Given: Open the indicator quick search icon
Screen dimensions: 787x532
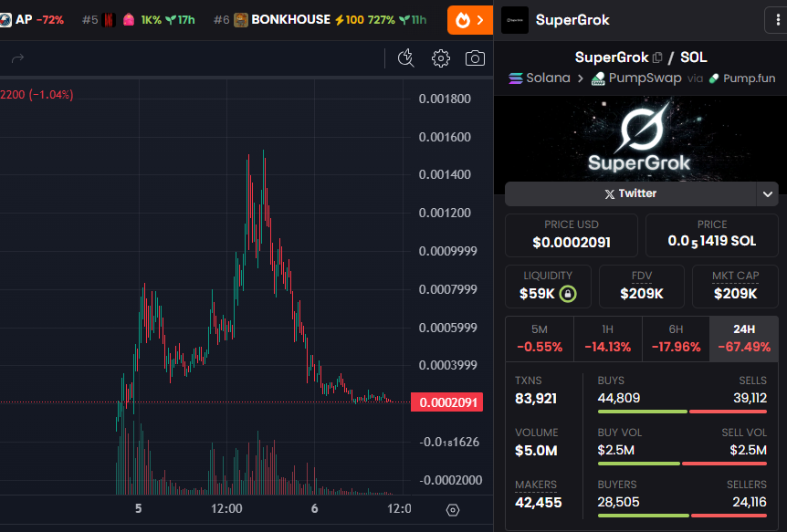Looking at the screenshot, I should click(405, 58).
